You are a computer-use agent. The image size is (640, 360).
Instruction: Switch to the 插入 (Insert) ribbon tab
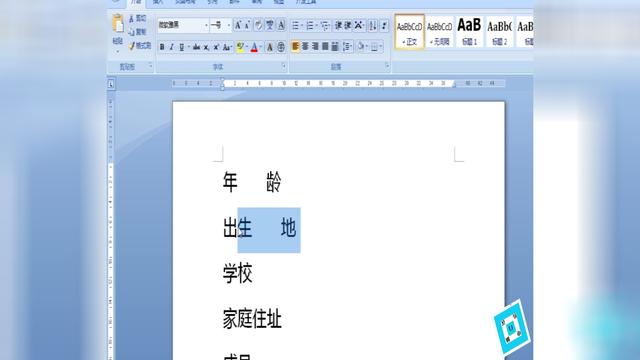click(x=158, y=2)
